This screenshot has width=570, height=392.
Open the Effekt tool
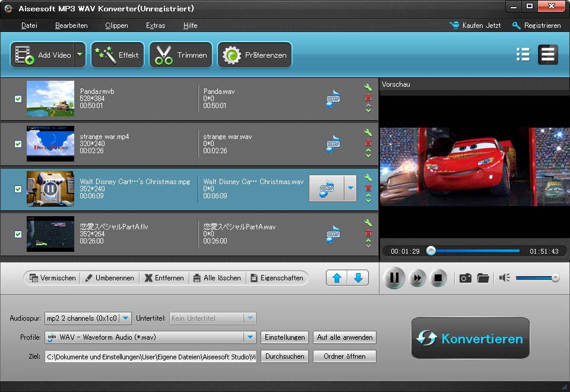coord(118,55)
